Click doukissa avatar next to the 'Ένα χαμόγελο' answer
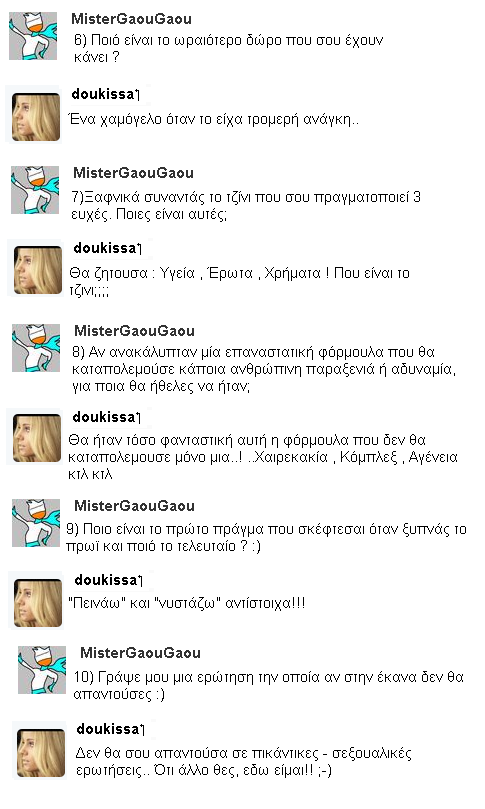485x809 pixels. [x=36, y=117]
